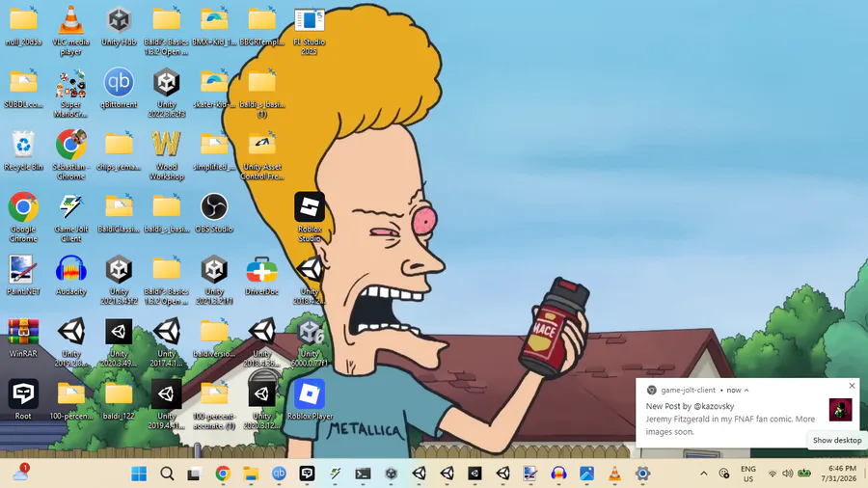Open File Explorer from taskbar
The image size is (868, 488).
251,474
